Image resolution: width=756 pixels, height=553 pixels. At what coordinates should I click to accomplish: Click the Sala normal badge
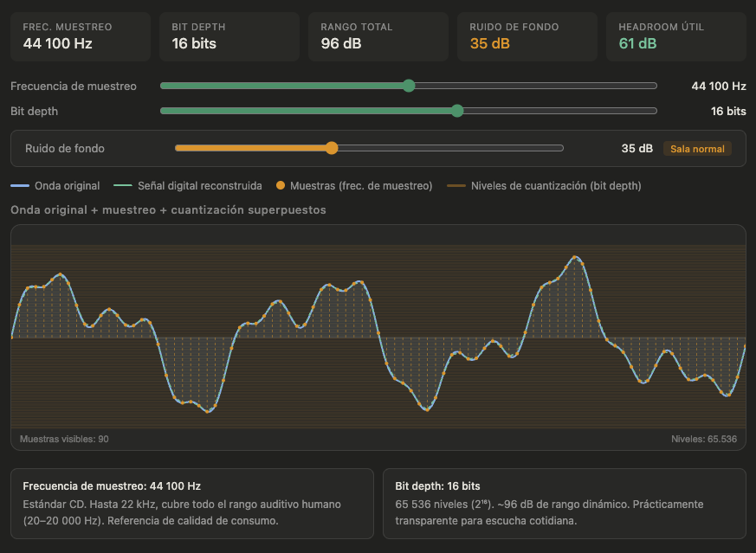tap(697, 149)
